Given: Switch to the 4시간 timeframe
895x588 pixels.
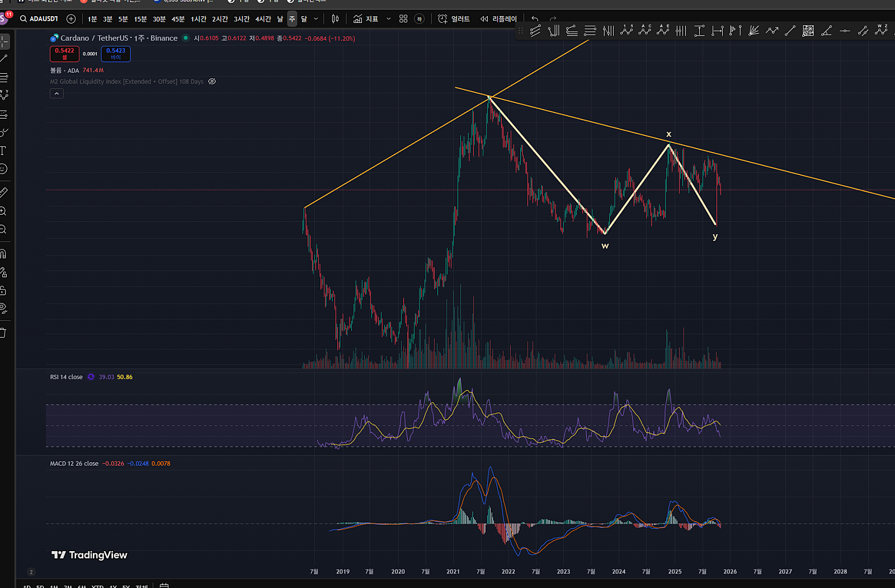Looking at the screenshot, I should (x=263, y=19).
